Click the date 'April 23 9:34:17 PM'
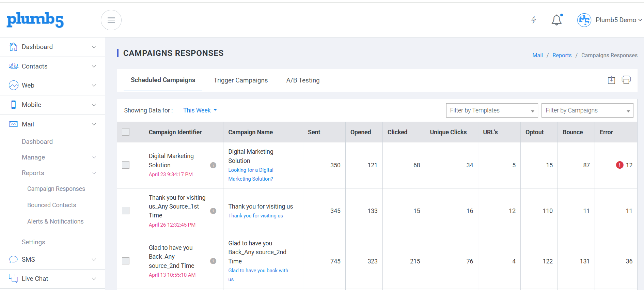Screen dimensions: 644x290 pyautogui.click(x=171, y=174)
